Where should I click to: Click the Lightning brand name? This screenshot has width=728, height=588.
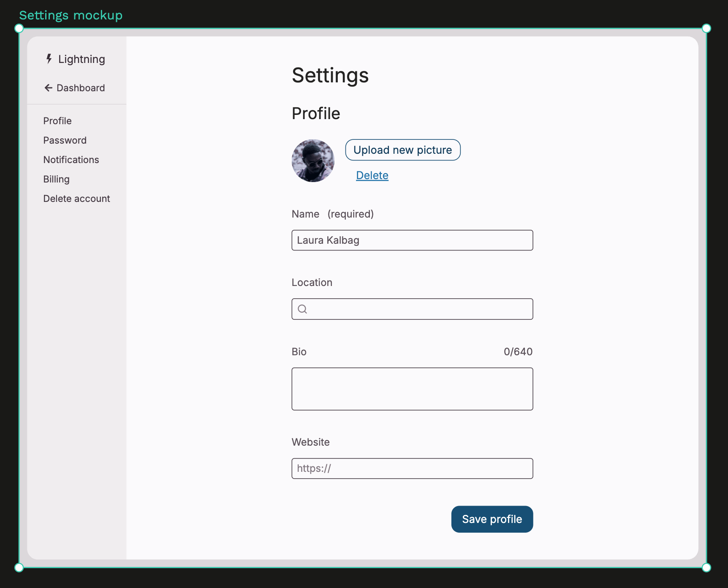click(81, 59)
